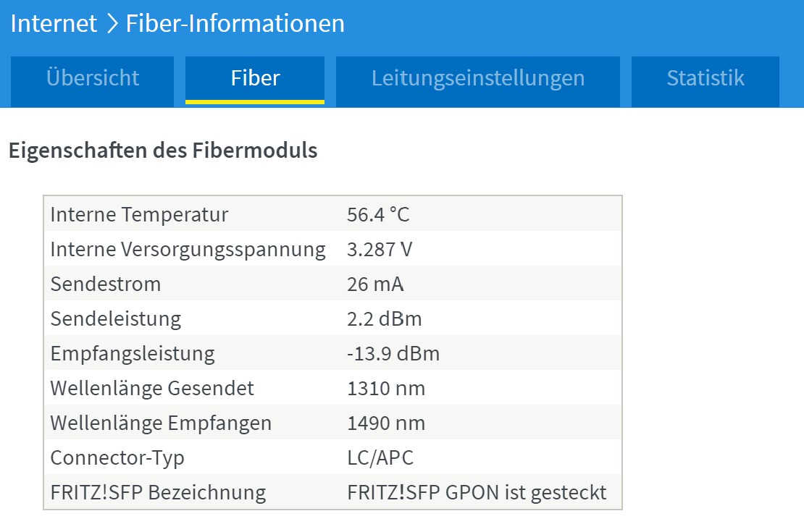Select the Wellenlänge Gesendet row
The width and height of the screenshot is (804, 532).
[332, 388]
